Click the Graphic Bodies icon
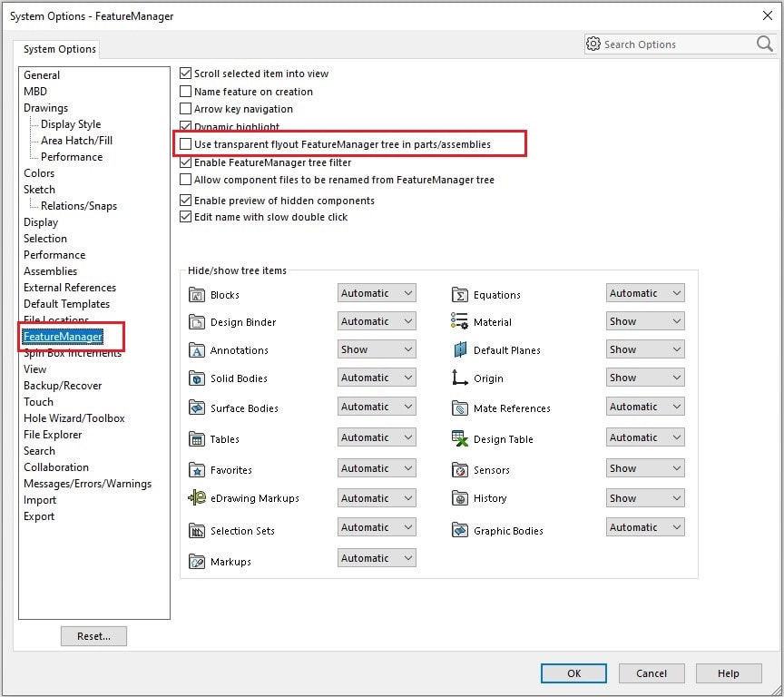 (459, 529)
